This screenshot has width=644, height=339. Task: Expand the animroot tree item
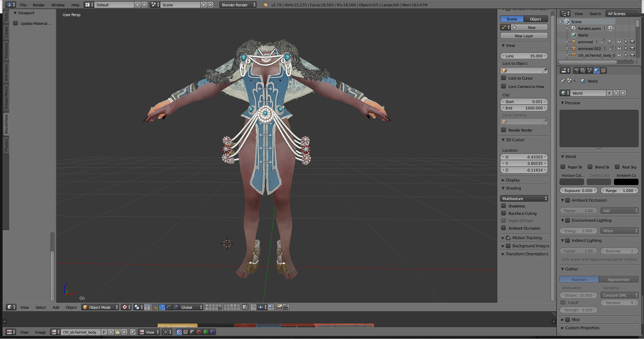click(x=567, y=42)
